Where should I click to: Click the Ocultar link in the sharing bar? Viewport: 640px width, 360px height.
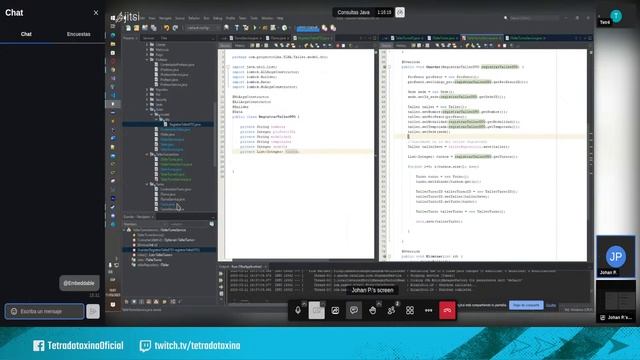[551, 305]
